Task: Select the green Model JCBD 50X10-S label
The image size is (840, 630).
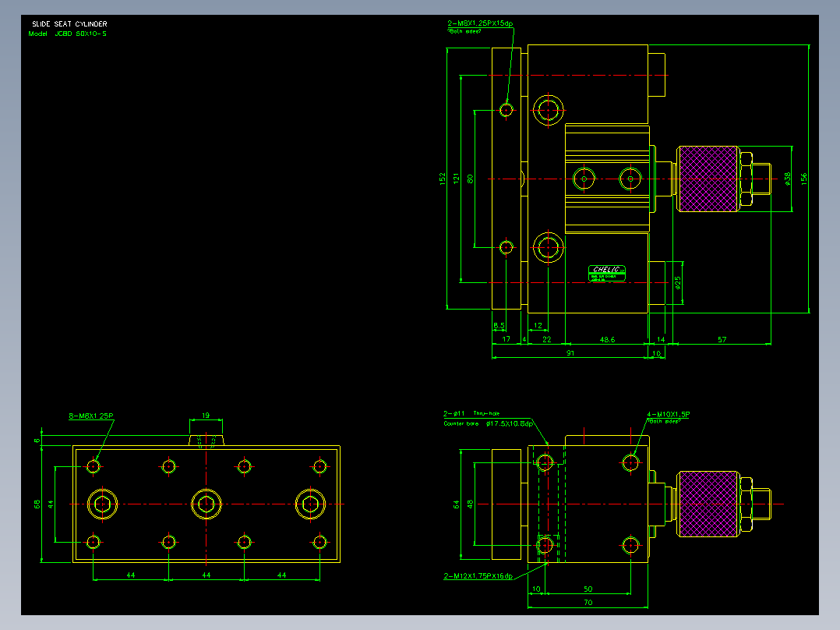Action: point(68,34)
